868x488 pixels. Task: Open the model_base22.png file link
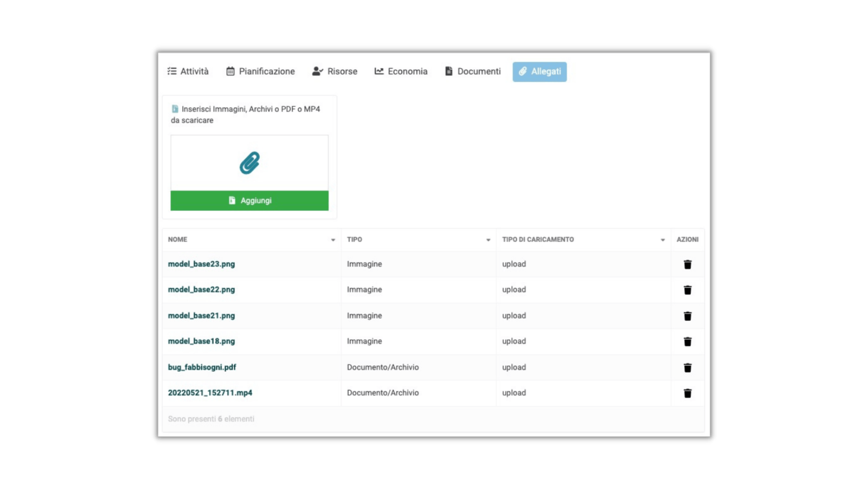201,290
